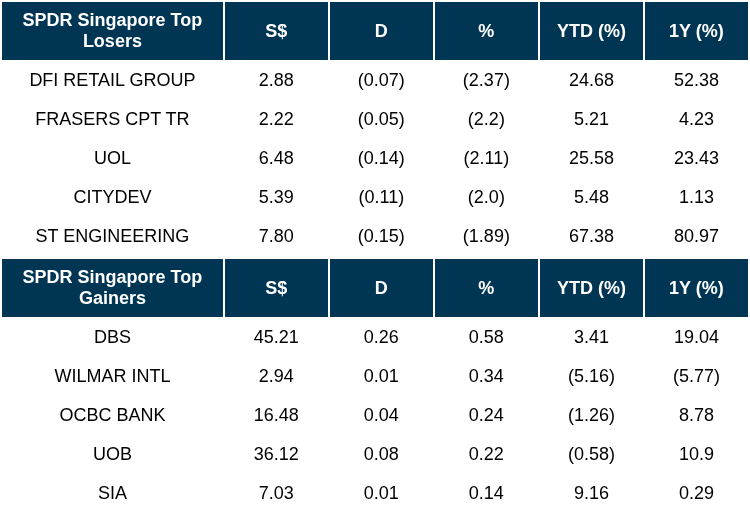Click the D column header in Gainers table
750x514 pixels.
381,288
